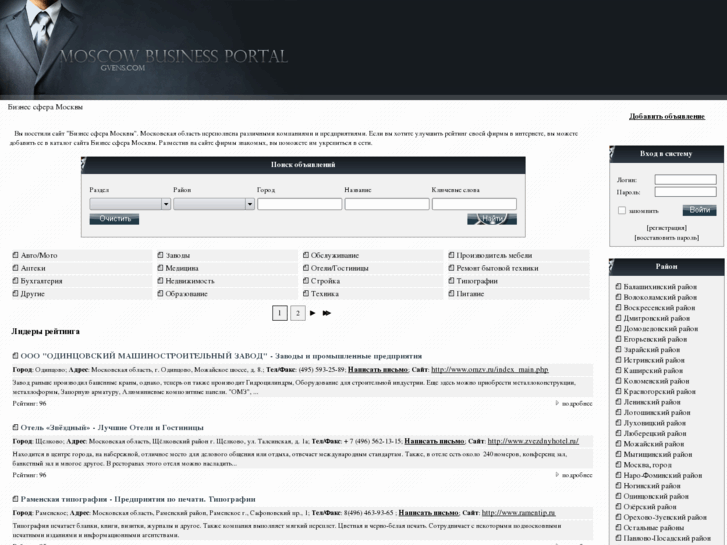Select Балашихинский район in sidebar

[660, 287]
